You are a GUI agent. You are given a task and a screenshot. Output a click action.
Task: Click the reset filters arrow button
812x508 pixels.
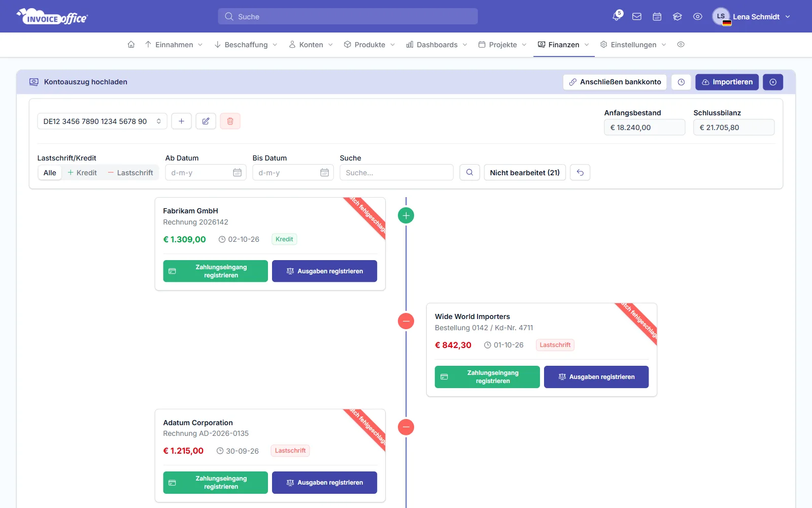point(580,172)
